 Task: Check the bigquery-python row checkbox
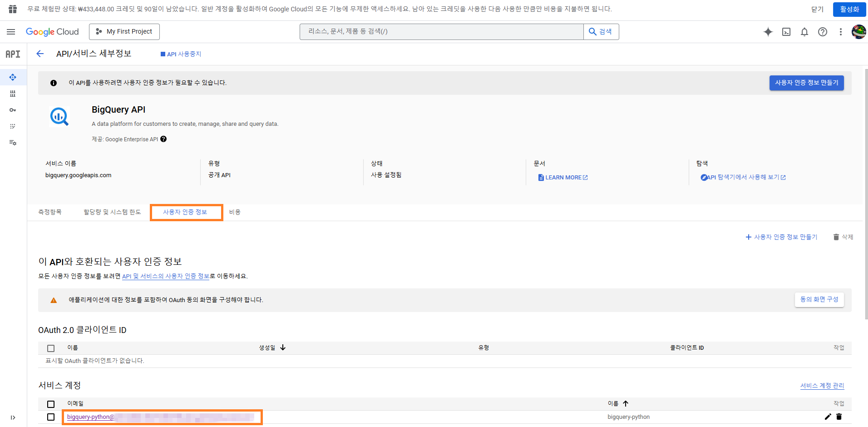pyautogui.click(x=51, y=417)
